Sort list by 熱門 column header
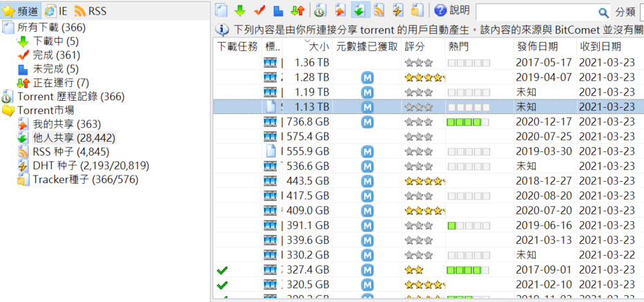 pos(458,47)
